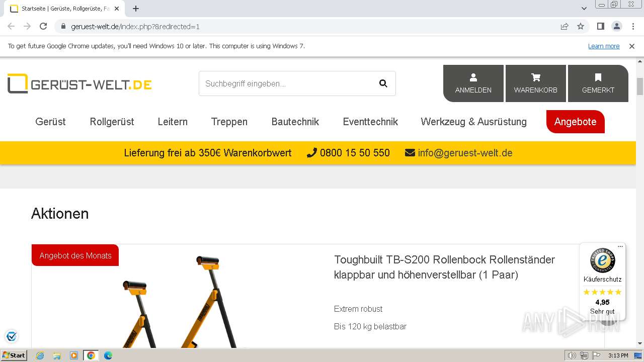Open Microsoft Edge from taskbar
Screen dimensions: 644x362
coord(108,355)
